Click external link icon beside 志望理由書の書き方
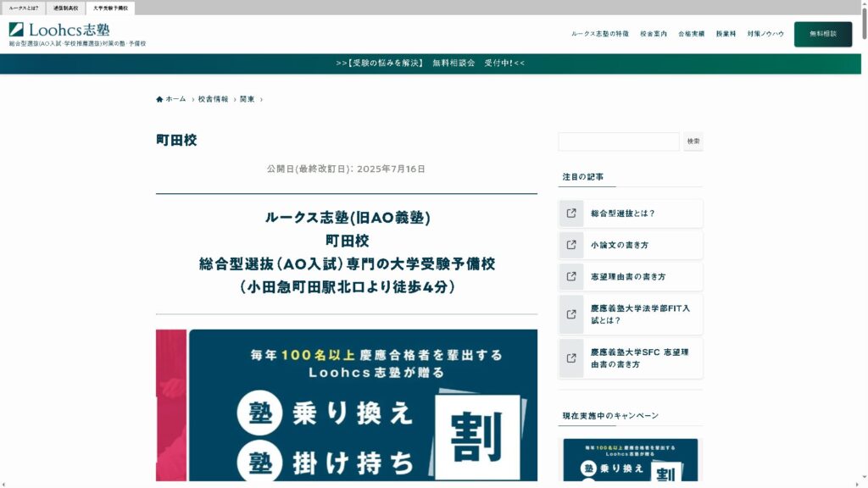The height and width of the screenshot is (488, 868). [x=571, y=276]
